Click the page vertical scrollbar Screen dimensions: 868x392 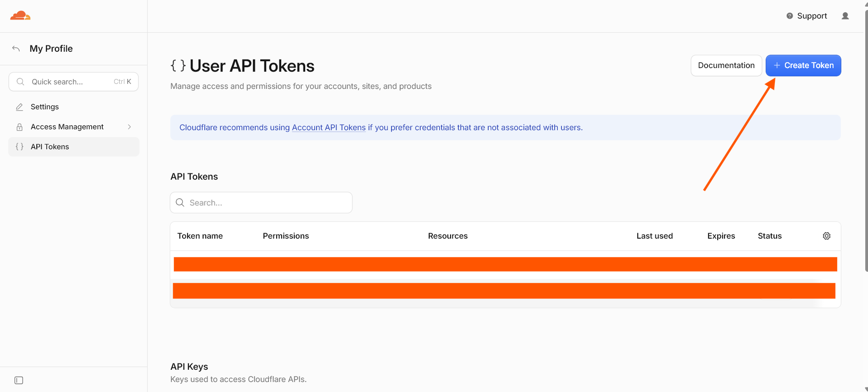(866, 141)
